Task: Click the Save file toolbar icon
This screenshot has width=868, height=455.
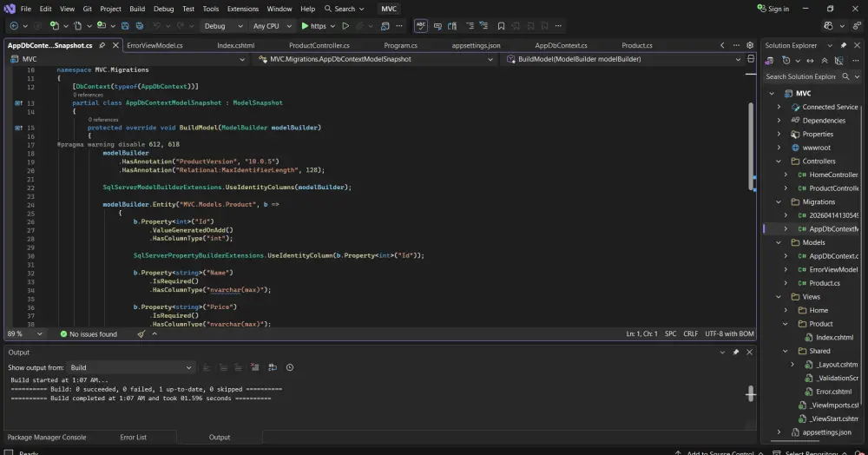Action: coord(125,26)
